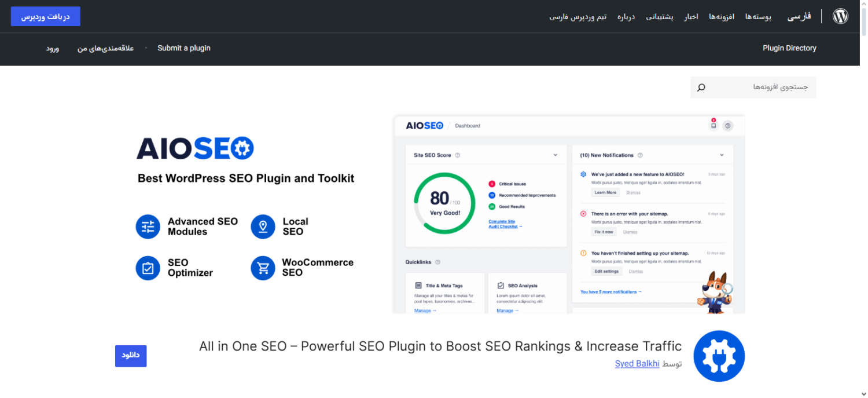Collapse the New Notifications panel chevron

[722, 155]
